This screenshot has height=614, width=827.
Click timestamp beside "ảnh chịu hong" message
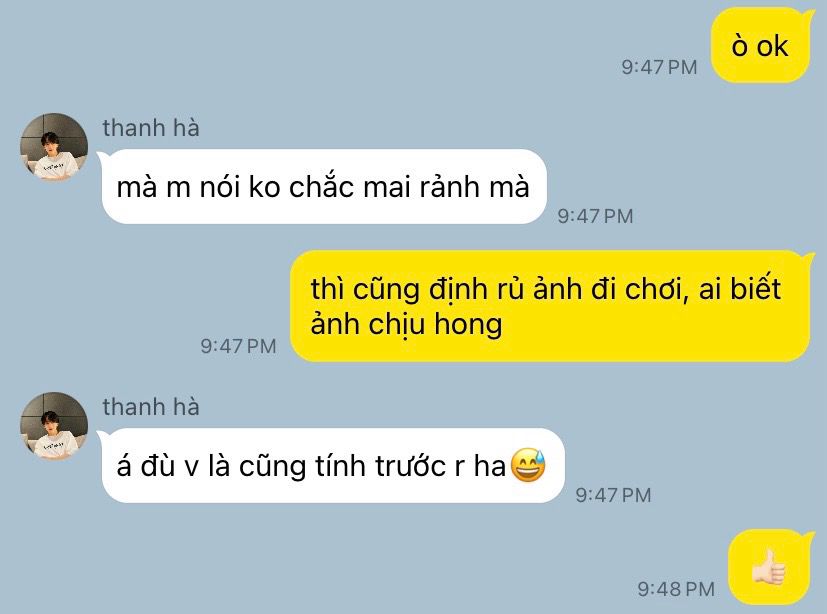238,346
